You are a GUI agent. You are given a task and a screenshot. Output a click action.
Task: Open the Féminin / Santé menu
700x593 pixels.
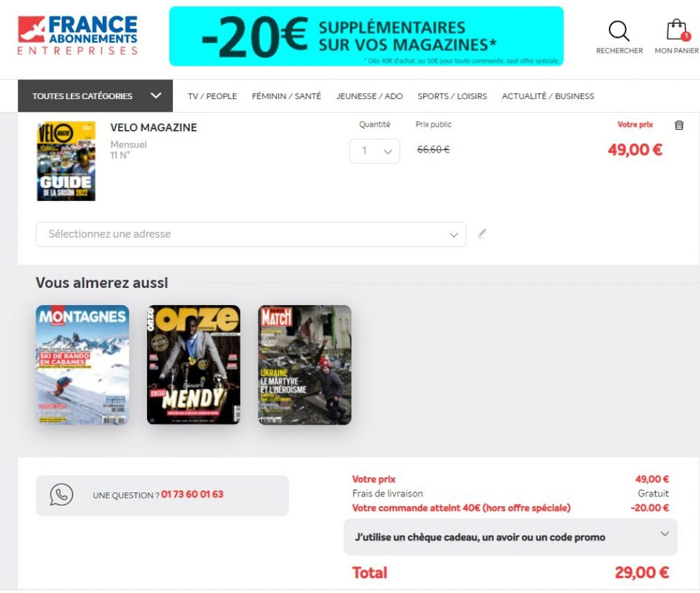[x=286, y=96]
